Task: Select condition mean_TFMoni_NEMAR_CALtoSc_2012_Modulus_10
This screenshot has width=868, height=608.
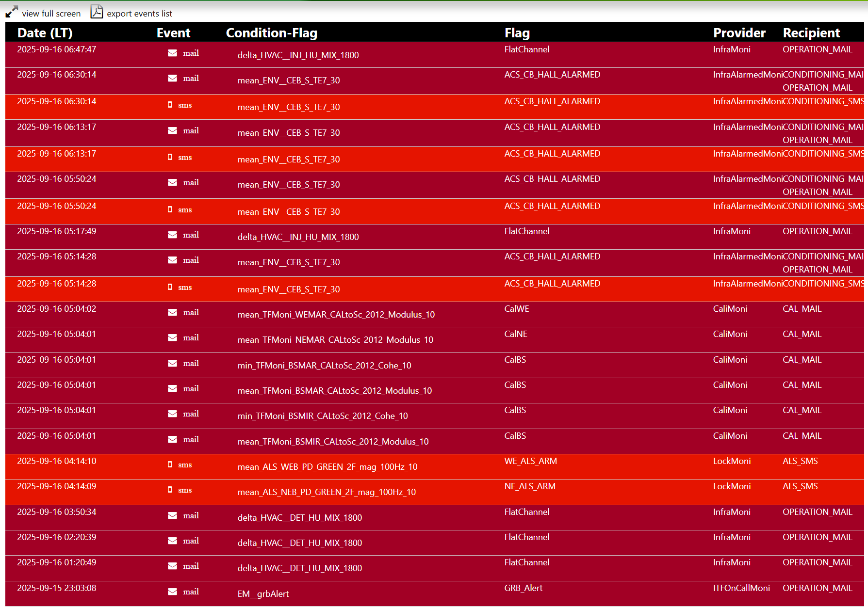Action: (x=335, y=340)
